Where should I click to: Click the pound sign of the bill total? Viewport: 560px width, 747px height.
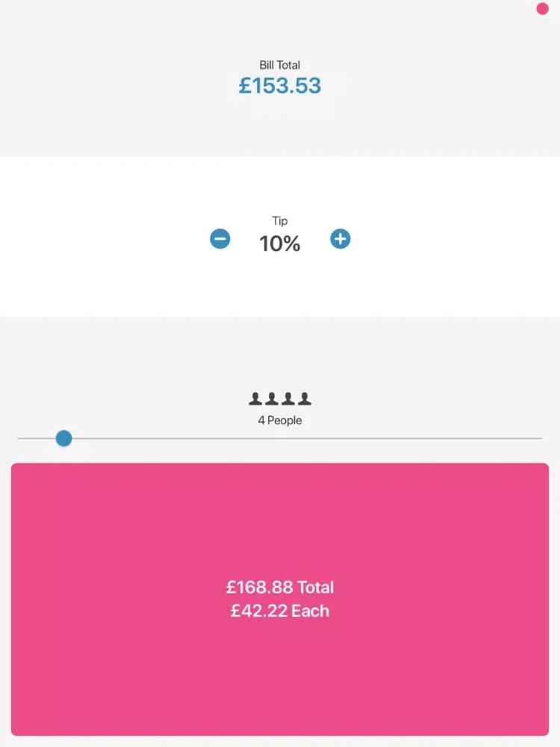pos(245,86)
